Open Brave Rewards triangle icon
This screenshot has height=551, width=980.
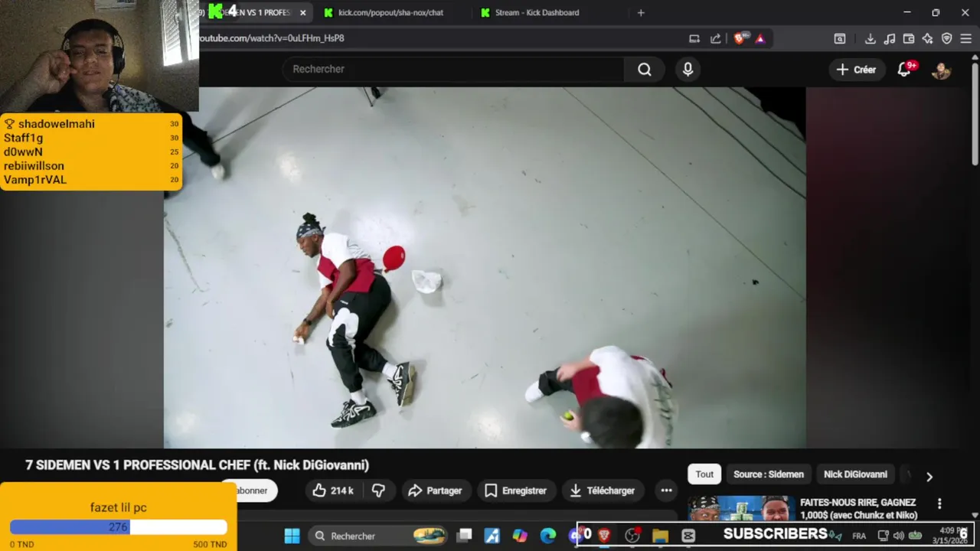759,39
